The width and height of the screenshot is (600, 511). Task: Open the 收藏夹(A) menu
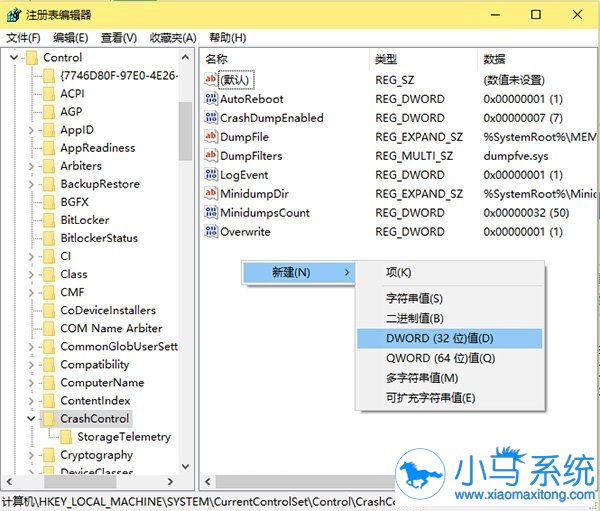point(173,38)
